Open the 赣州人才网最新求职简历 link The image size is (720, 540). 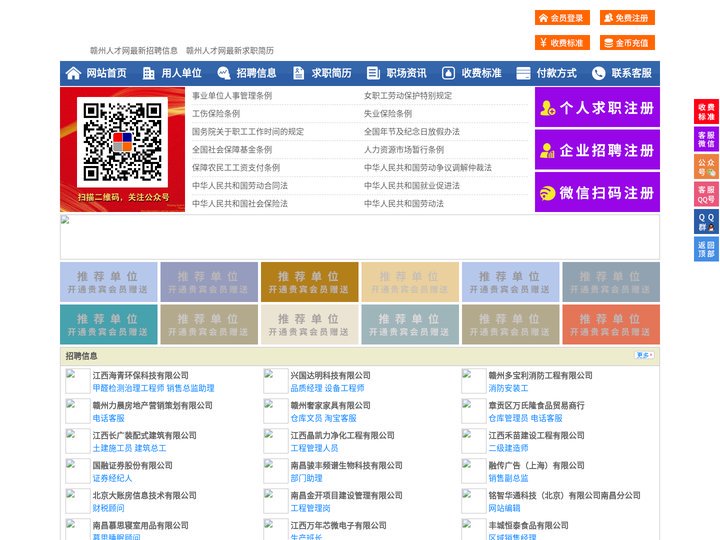coord(230,51)
